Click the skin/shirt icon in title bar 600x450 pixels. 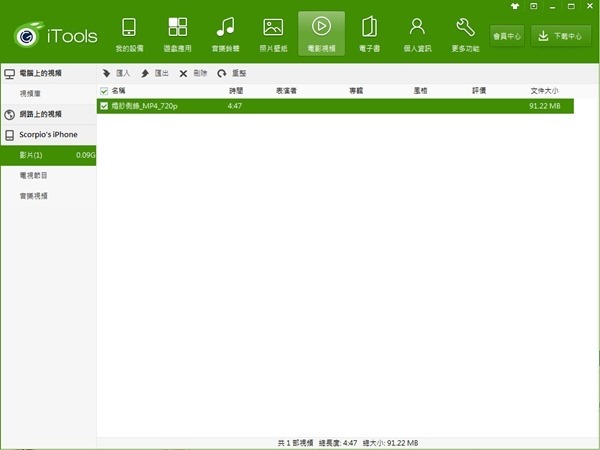click(x=515, y=6)
